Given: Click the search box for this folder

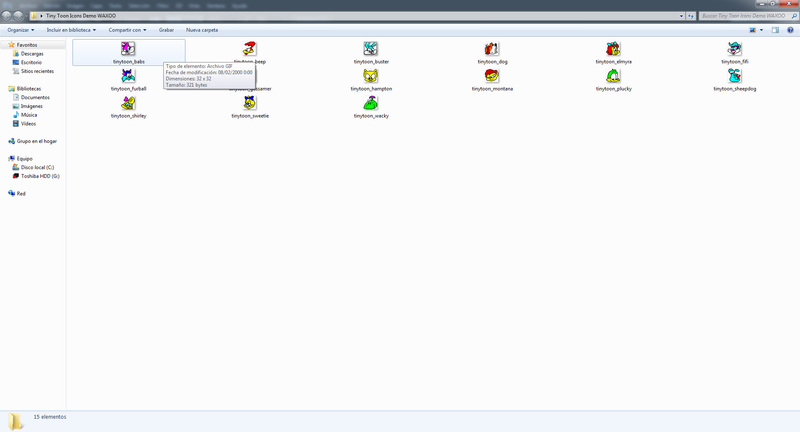Looking at the screenshot, I should tap(748, 16).
